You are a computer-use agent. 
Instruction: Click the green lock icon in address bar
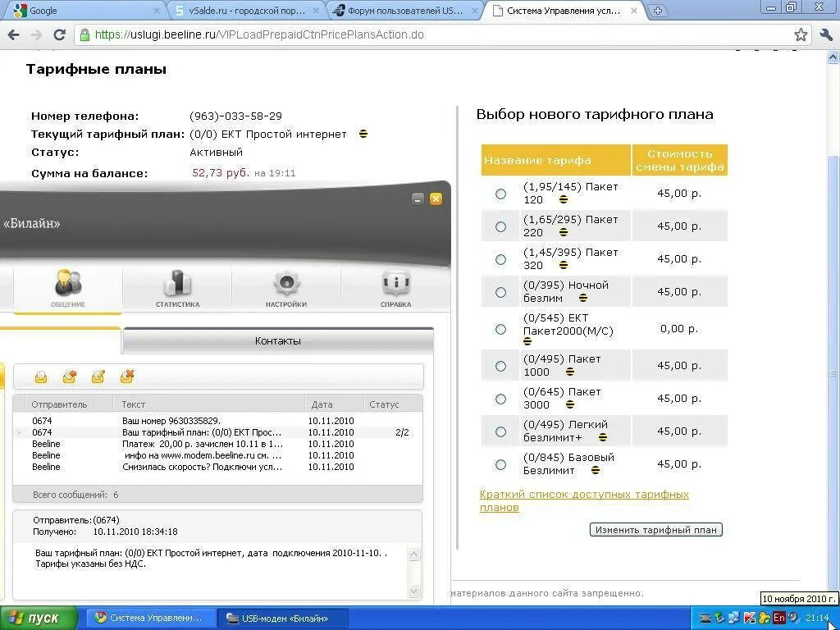(x=84, y=35)
